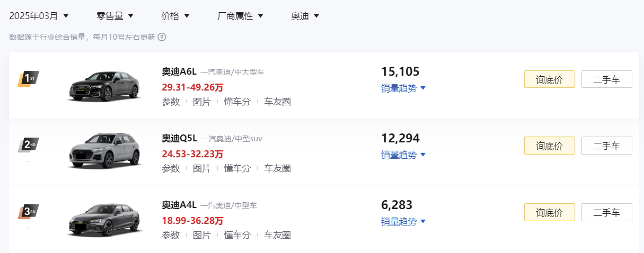Click the question mark help icon
The width and height of the screenshot is (644, 253).
pyautogui.click(x=162, y=37)
